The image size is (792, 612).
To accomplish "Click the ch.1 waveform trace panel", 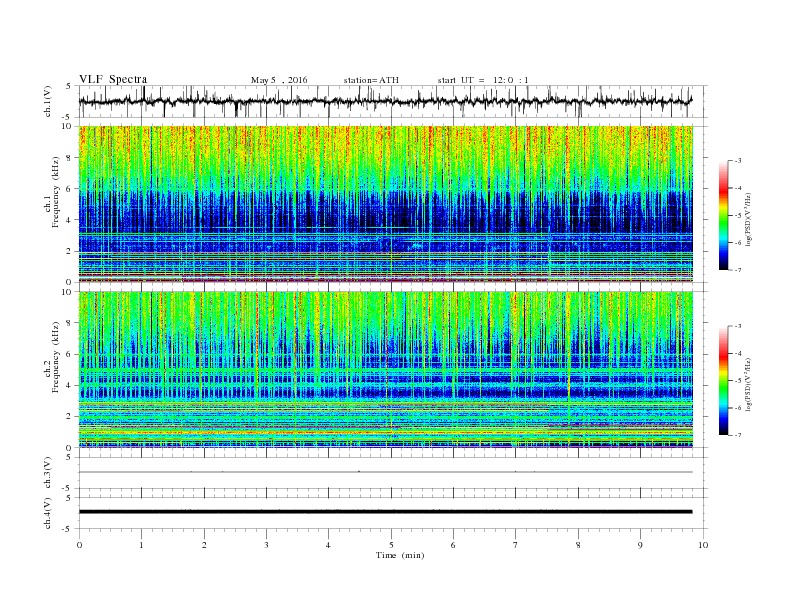I will click(392, 101).
